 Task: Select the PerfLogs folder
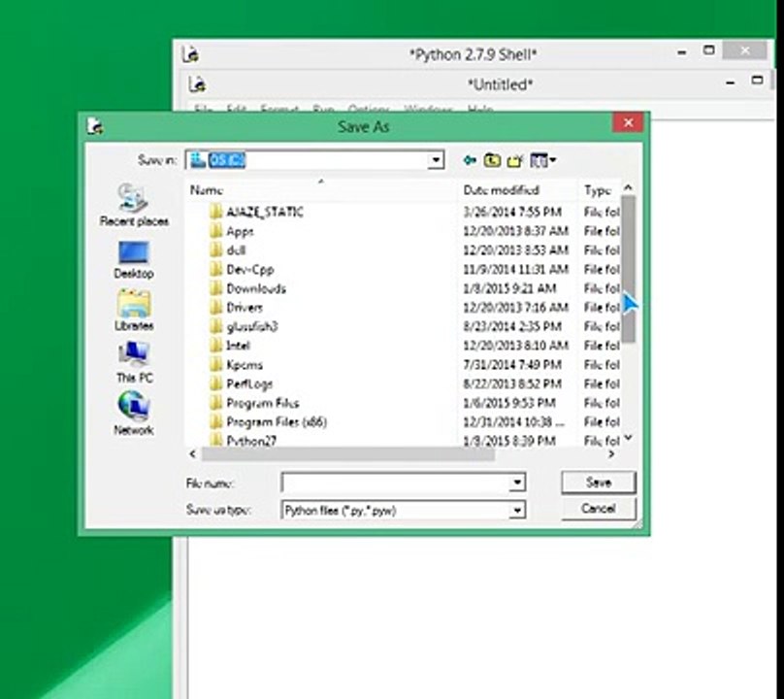[249, 383]
